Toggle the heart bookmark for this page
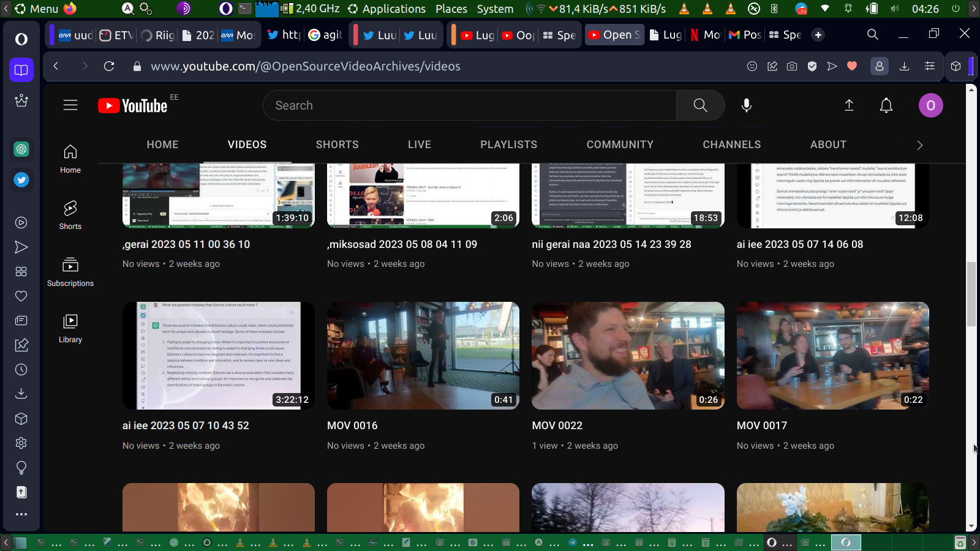Viewport: 980px width, 551px height. pyautogui.click(x=852, y=66)
